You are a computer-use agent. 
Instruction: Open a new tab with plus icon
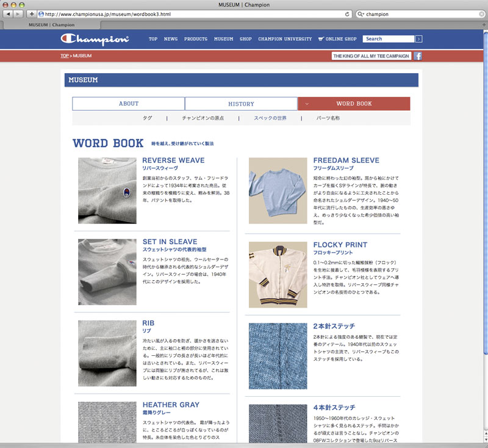tap(32, 13)
